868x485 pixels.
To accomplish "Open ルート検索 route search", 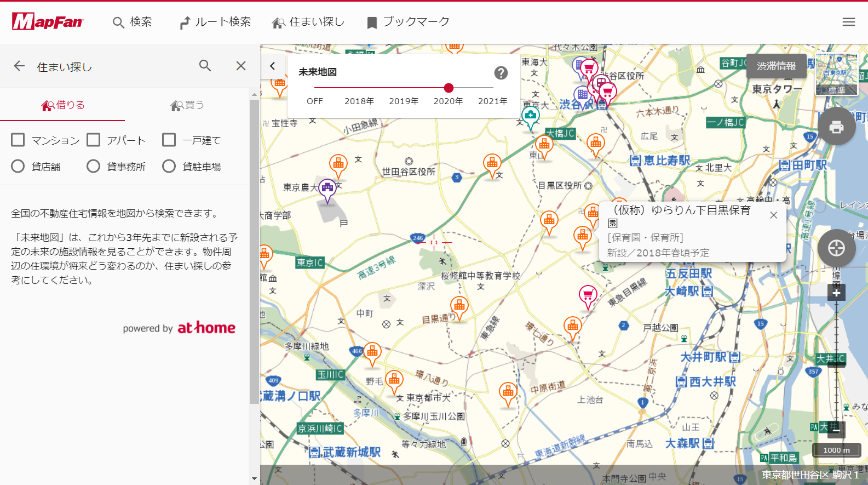I will [215, 22].
